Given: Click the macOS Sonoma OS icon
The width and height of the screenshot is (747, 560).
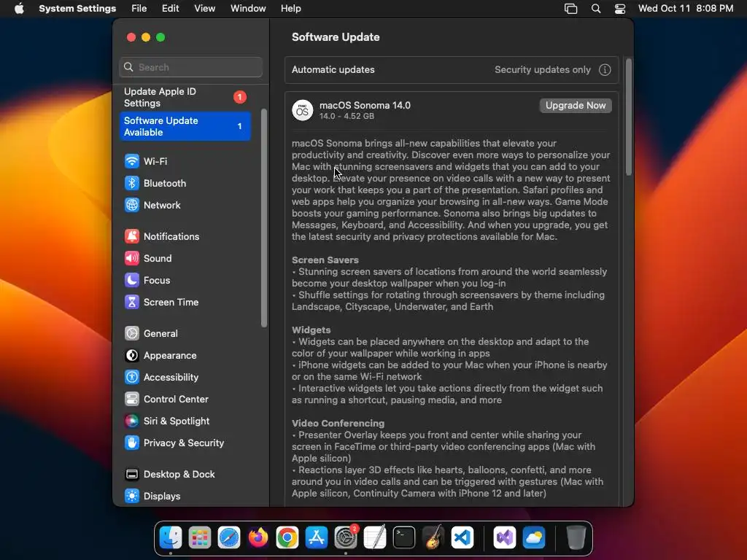Looking at the screenshot, I should pyautogui.click(x=303, y=111).
